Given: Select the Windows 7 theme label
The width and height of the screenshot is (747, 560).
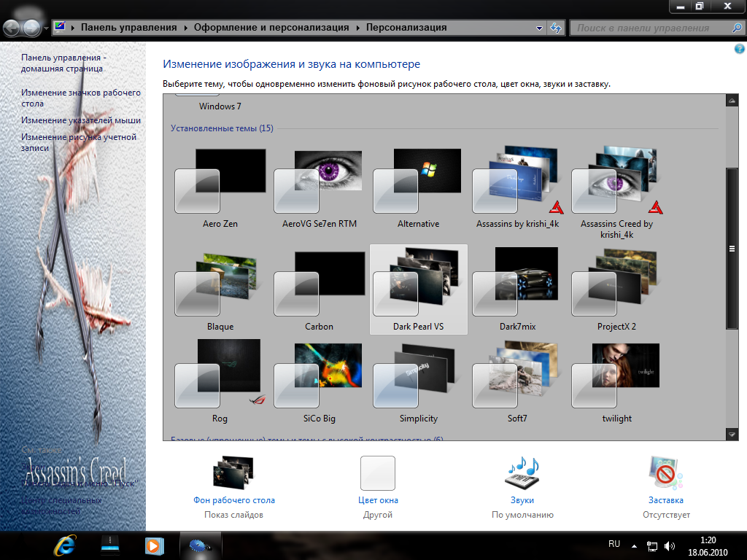Looking at the screenshot, I should [220, 106].
